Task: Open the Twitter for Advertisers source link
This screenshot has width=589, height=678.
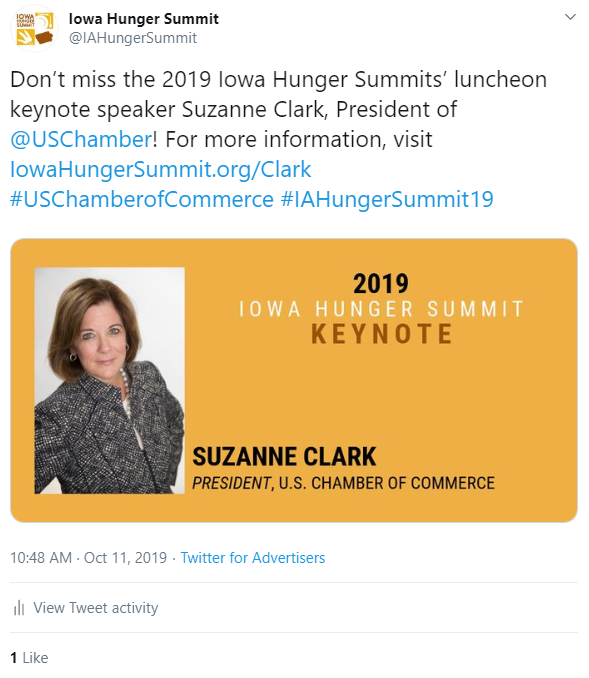Action: (253, 558)
